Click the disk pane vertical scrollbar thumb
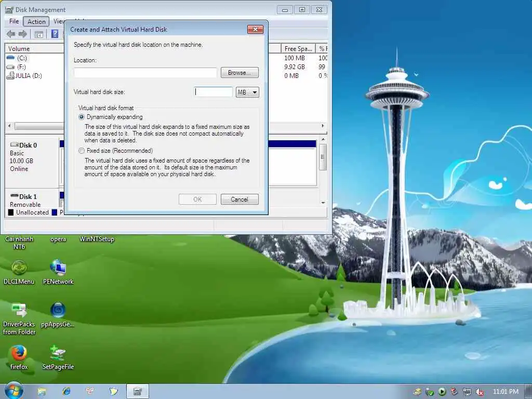This screenshot has width=532, height=399. 323,157
